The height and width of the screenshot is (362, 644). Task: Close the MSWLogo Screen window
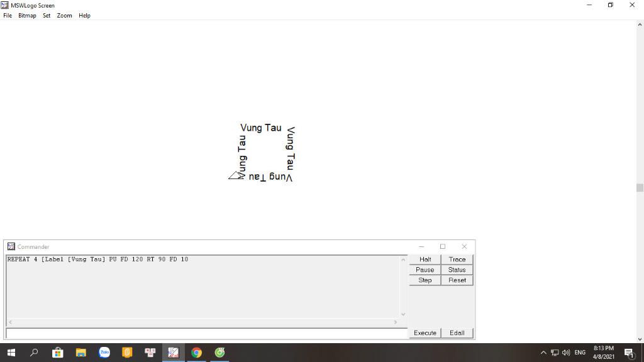(x=632, y=5)
